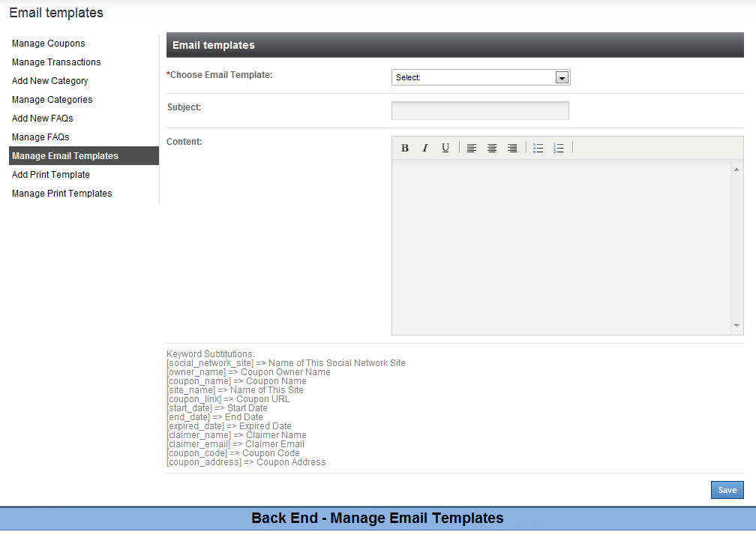Select Manage Email Templates menu item
This screenshot has height=535, width=756.
tap(84, 156)
